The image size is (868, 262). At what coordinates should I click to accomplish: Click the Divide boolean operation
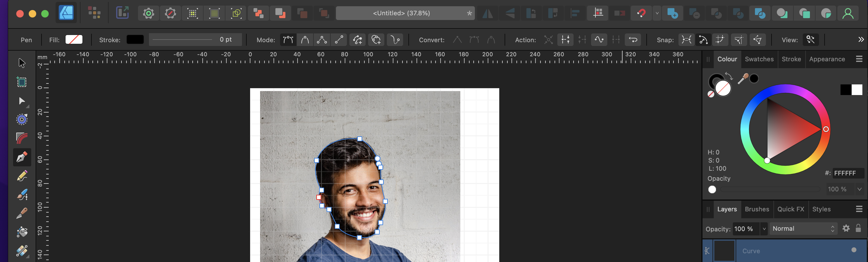click(x=760, y=13)
